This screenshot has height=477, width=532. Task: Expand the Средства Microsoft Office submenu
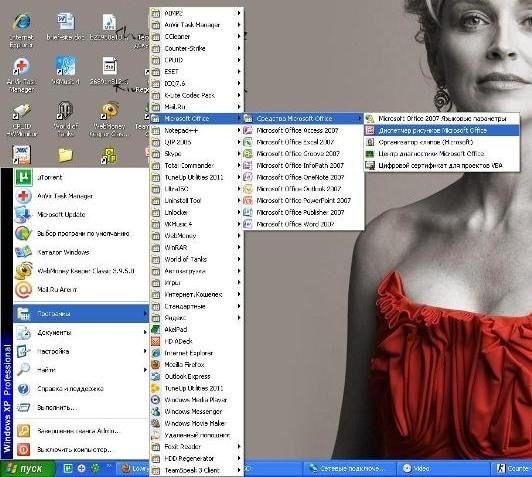[x=303, y=118]
